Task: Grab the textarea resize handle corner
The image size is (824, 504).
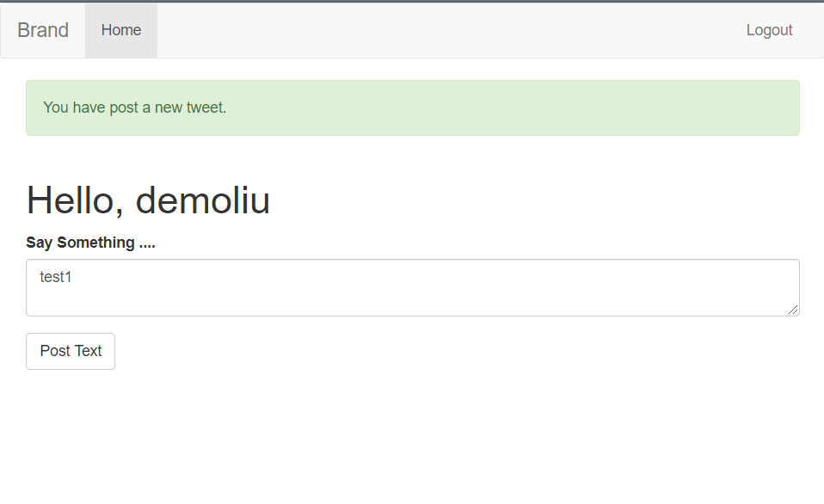Action: [794, 310]
